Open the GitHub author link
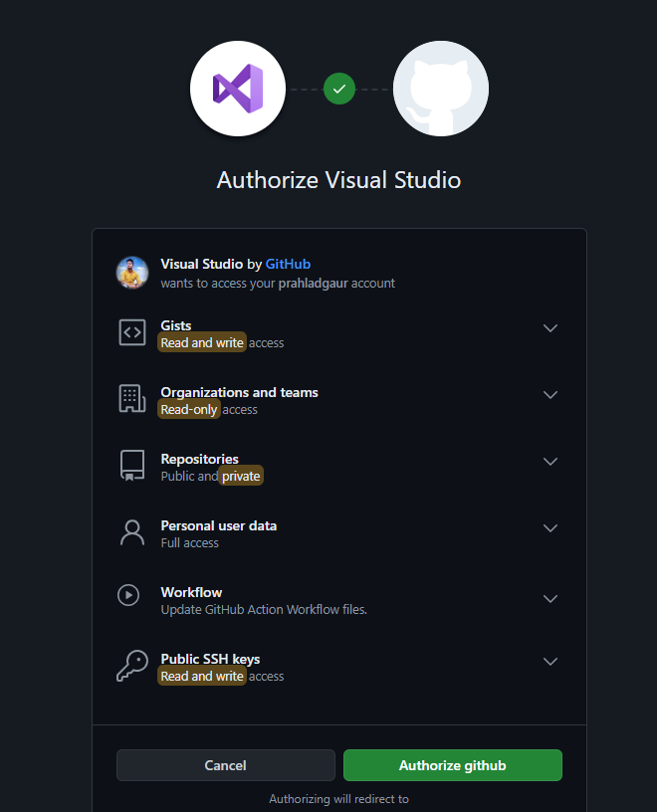The height and width of the screenshot is (812, 657). (288, 264)
